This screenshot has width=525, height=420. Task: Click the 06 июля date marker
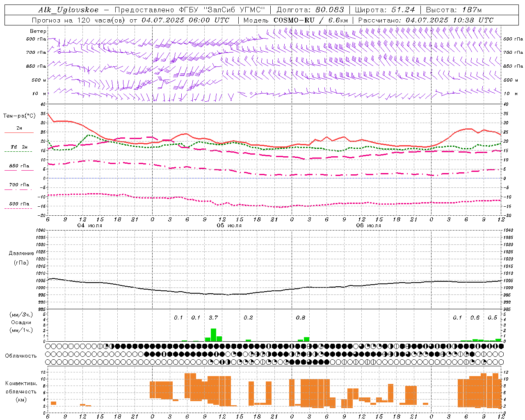(x=369, y=226)
